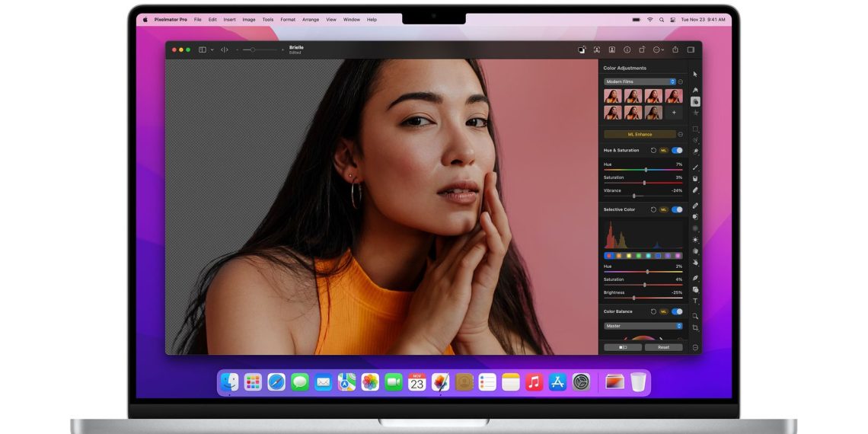868x434 pixels.
Task: Open Safari from the Dock
Action: click(276, 382)
